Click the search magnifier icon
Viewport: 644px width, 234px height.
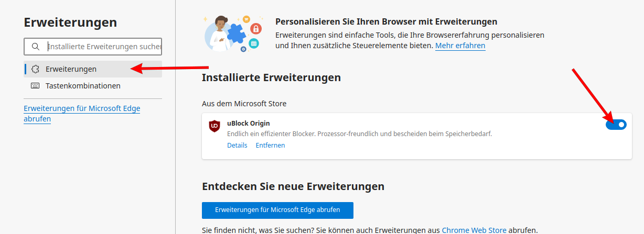click(36, 47)
